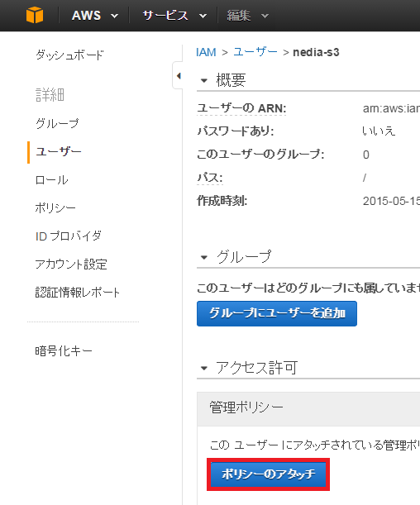Click the 作成時刻 label
420x505 pixels.
222,201
